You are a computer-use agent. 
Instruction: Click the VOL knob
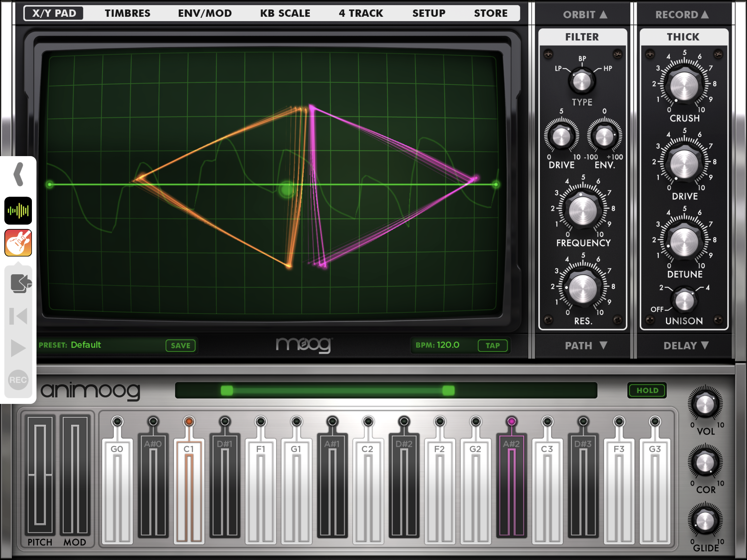(705, 404)
